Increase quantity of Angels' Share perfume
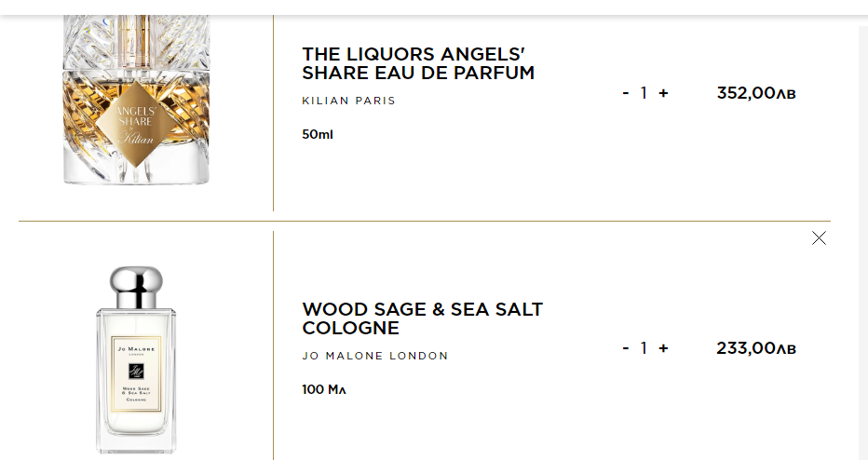 click(x=663, y=93)
